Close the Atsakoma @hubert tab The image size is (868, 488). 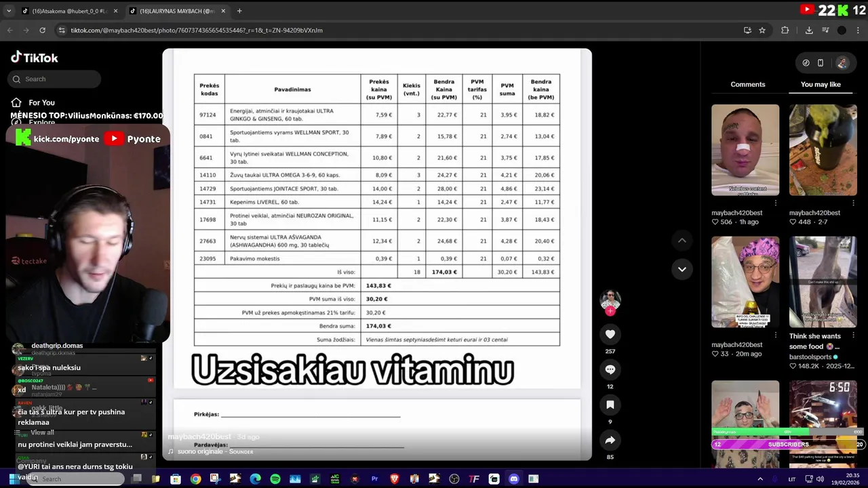tap(115, 11)
